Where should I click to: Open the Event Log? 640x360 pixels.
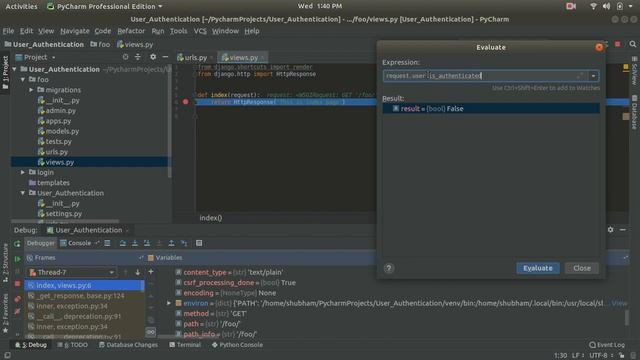(607, 345)
